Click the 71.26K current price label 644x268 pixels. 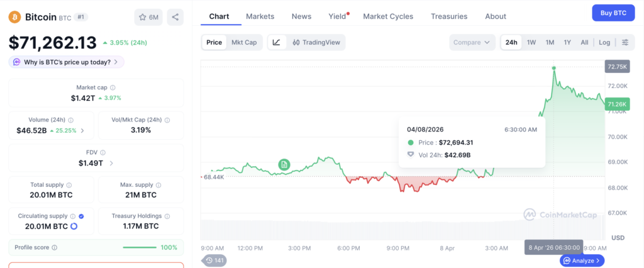[x=618, y=104]
